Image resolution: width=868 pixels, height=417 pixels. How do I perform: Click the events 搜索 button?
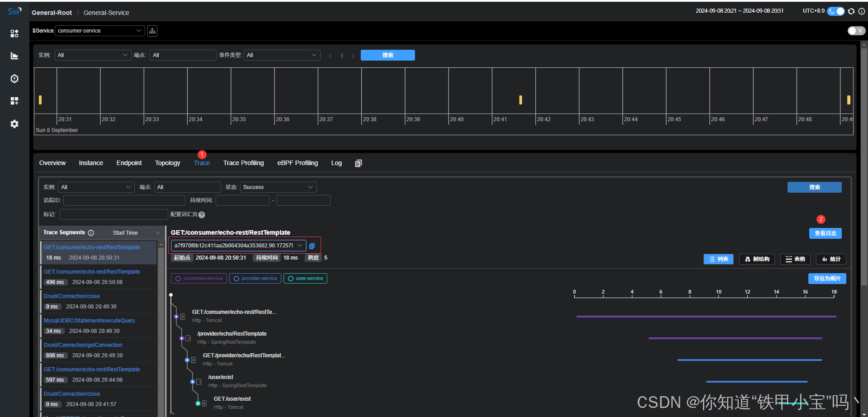click(388, 55)
